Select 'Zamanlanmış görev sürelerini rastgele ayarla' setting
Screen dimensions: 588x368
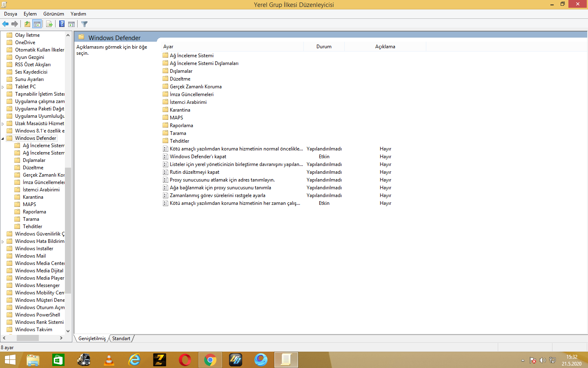pos(218,195)
